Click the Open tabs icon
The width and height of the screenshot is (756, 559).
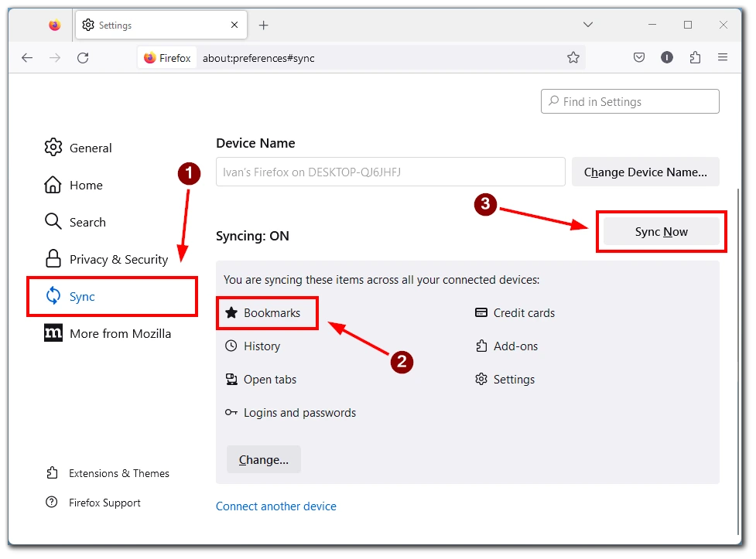coord(231,380)
